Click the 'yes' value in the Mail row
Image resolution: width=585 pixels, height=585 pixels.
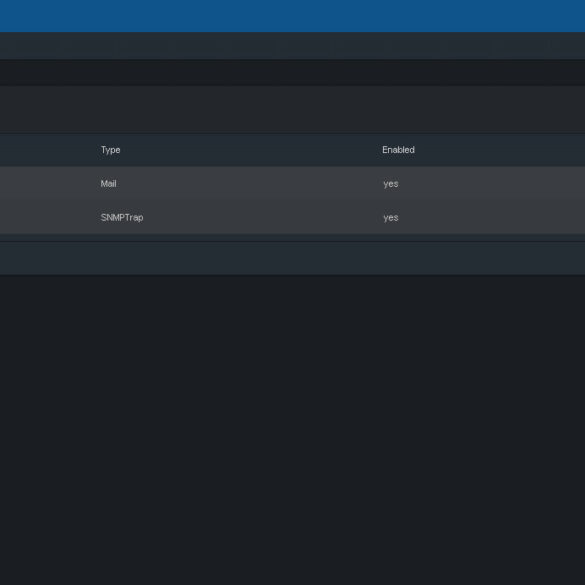coord(391,184)
